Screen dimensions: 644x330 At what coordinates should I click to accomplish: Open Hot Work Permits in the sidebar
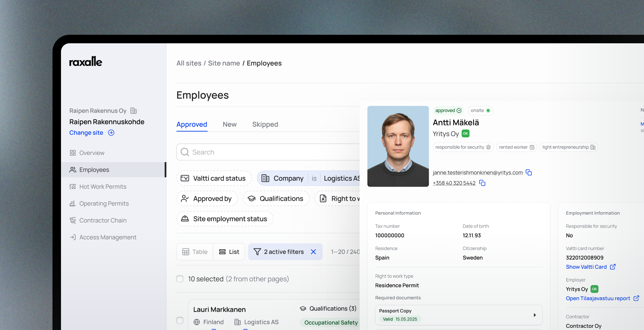coord(113,187)
